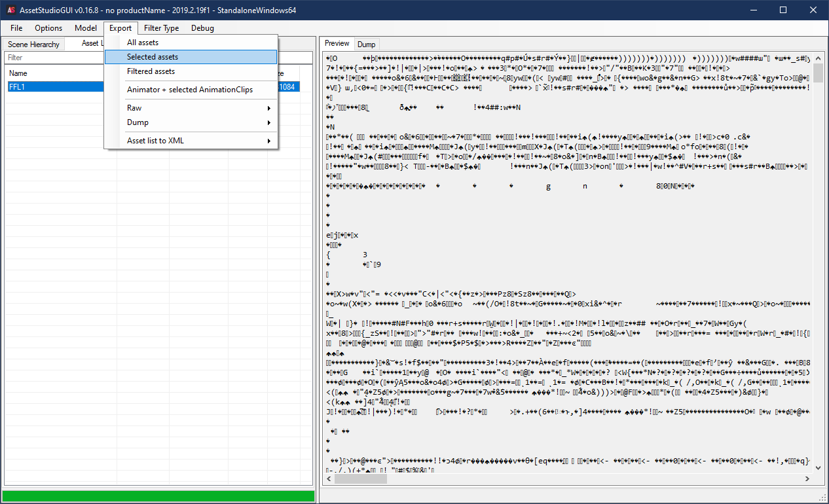
Task: Choose Filtered assets export option
Action: tap(191, 71)
